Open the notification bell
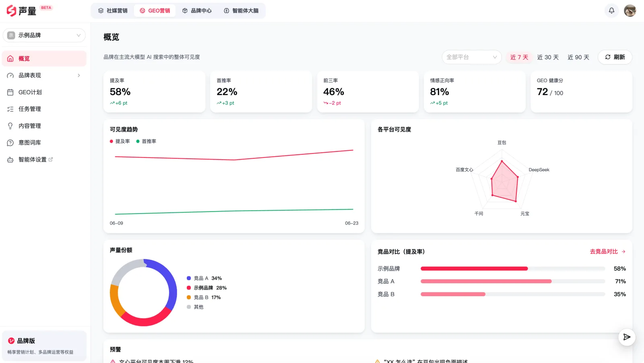The height and width of the screenshot is (363, 644). [x=611, y=10]
